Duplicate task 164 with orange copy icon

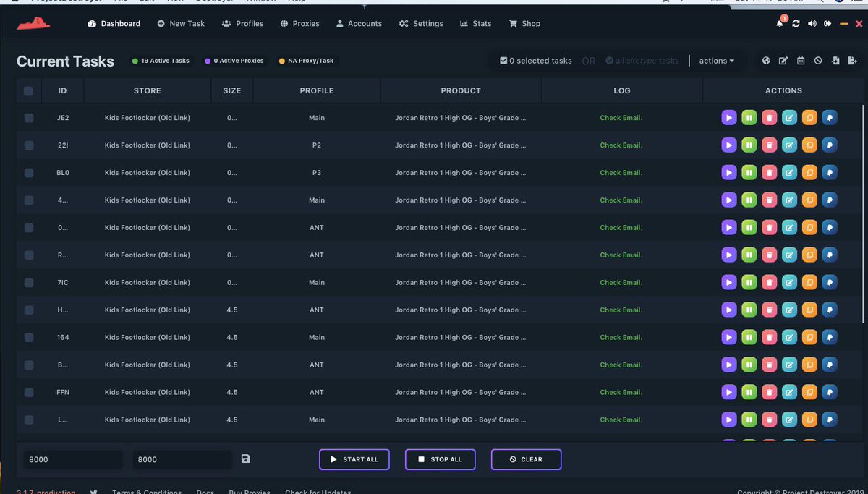810,337
